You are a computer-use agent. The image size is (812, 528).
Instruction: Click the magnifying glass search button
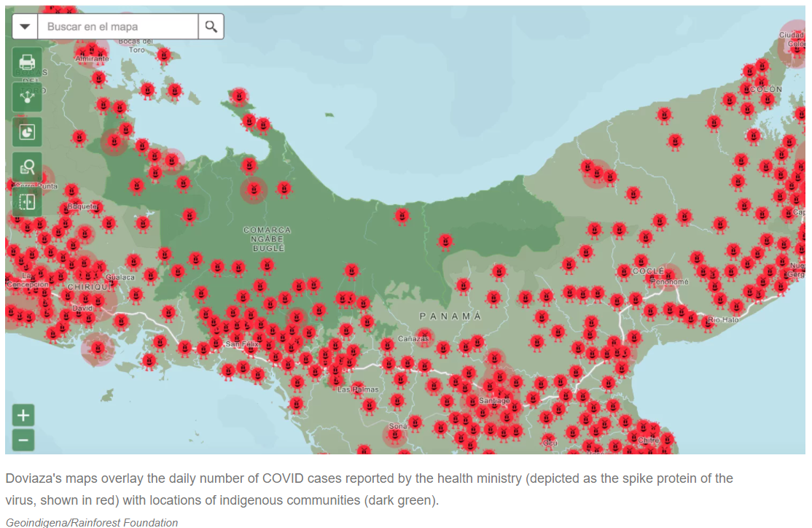tap(211, 26)
